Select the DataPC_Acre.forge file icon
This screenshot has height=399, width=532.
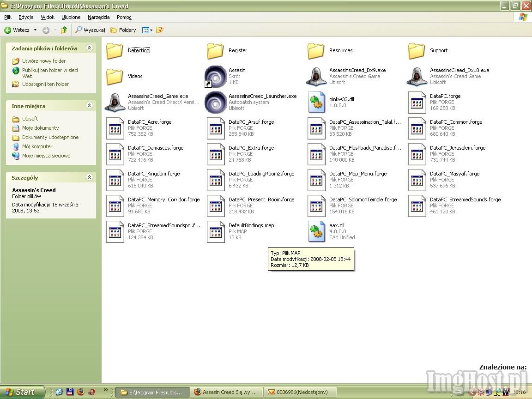pyautogui.click(x=115, y=128)
